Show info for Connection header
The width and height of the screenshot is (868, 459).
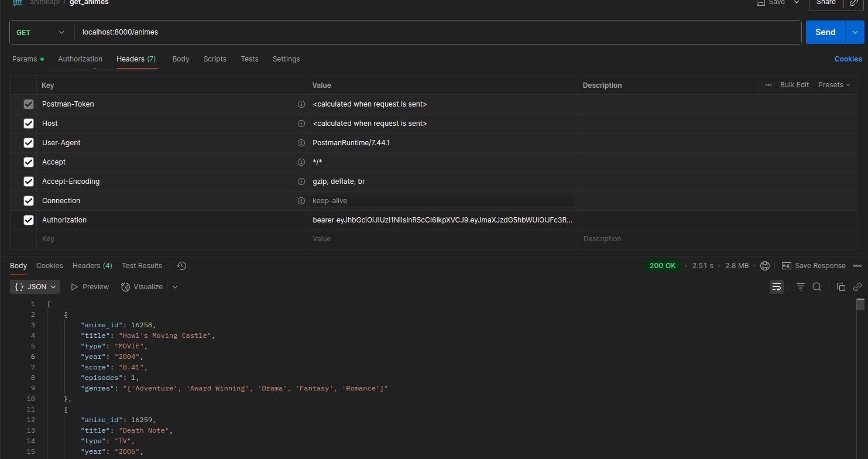coord(301,201)
